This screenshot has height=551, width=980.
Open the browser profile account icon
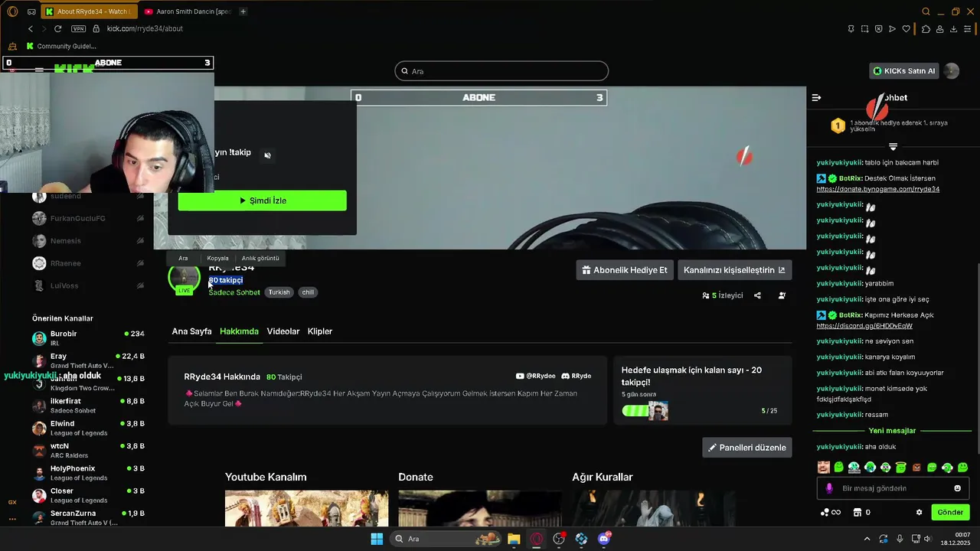pos(939,28)
